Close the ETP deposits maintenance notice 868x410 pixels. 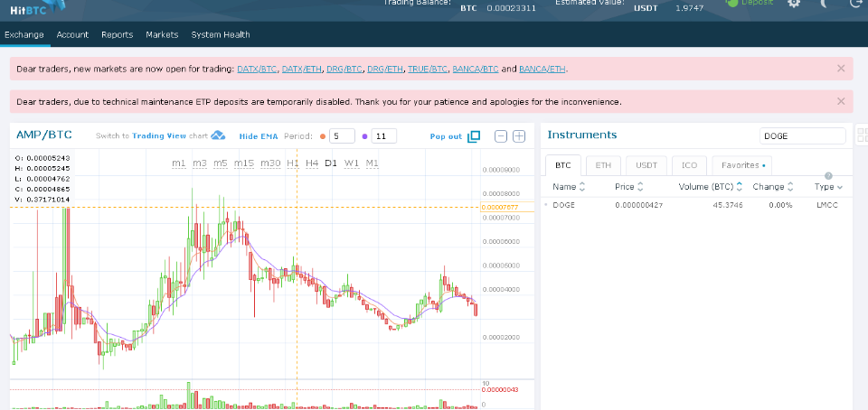(x=841, y=101)
